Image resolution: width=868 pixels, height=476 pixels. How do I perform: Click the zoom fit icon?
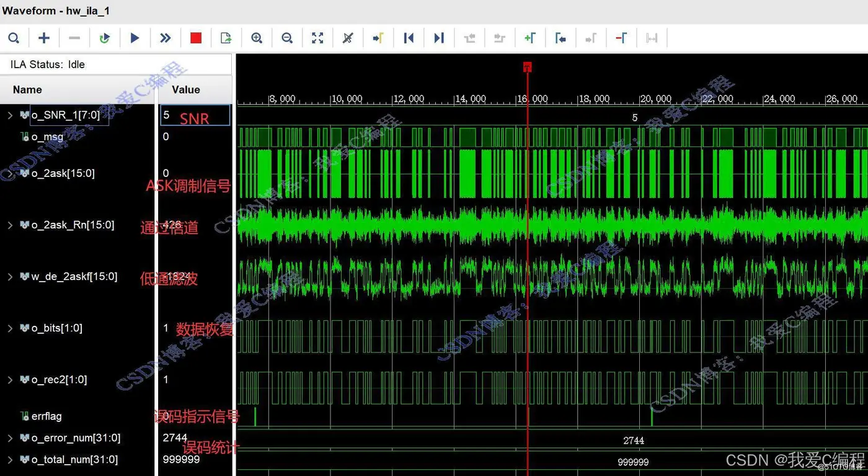pyautogui.click(x=317, y=38)
